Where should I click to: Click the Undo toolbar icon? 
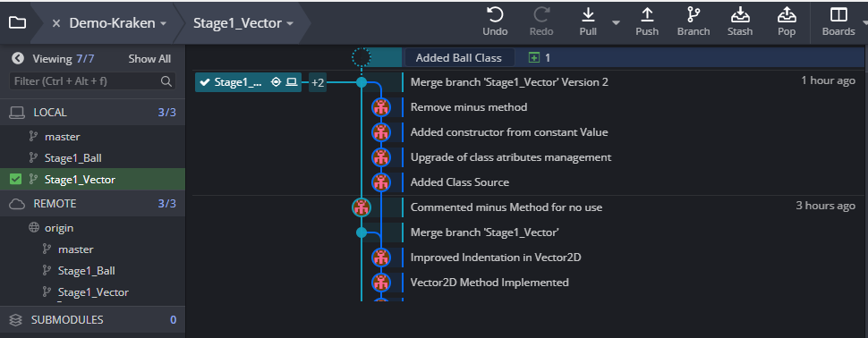[x=495, y=15]
